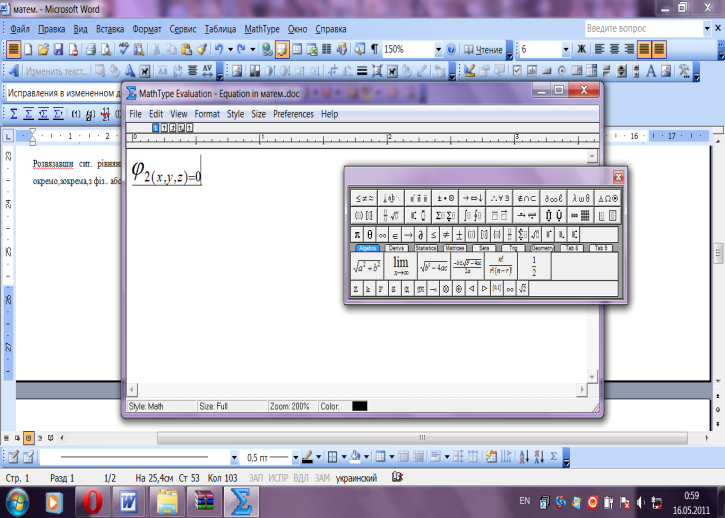Viewport: 725px width, 518px height.
Task: Open the line weight 0,5 пт dropdown
Action: point(295,458)
